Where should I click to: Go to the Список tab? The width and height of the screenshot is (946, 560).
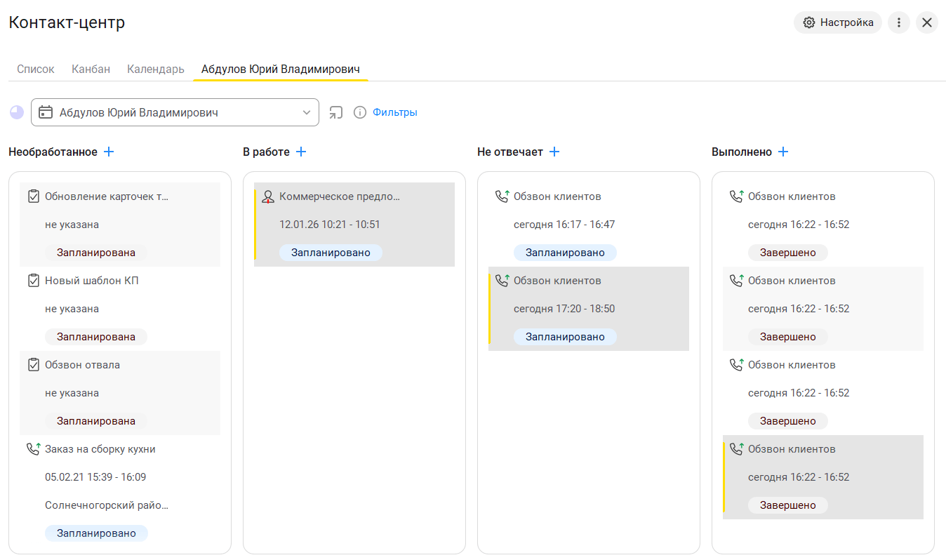click(35, 69)
